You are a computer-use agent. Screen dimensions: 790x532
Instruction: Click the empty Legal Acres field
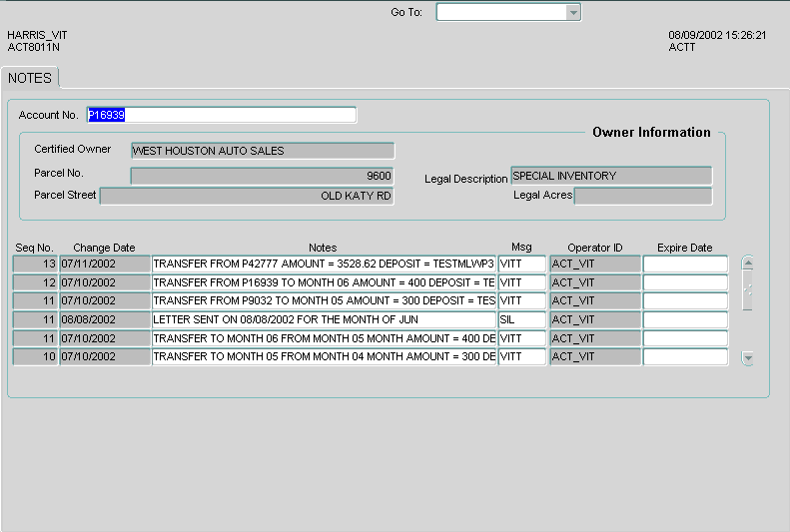[x=643, y=196]
